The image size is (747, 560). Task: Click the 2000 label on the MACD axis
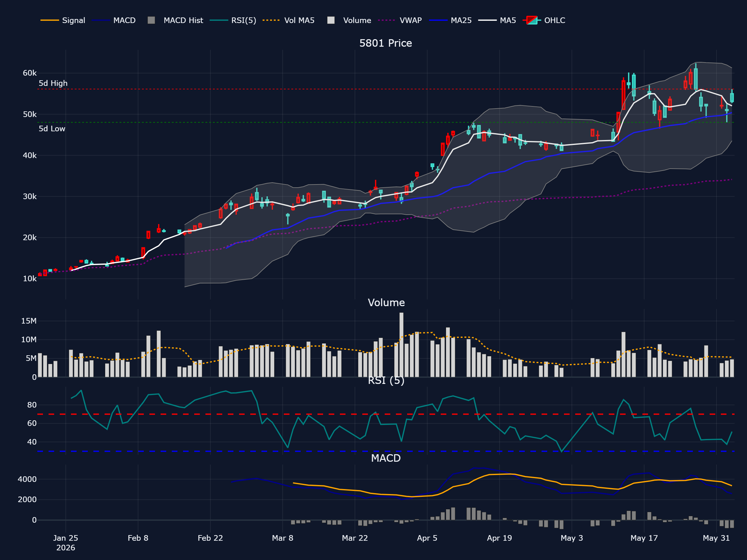[27, 500]
